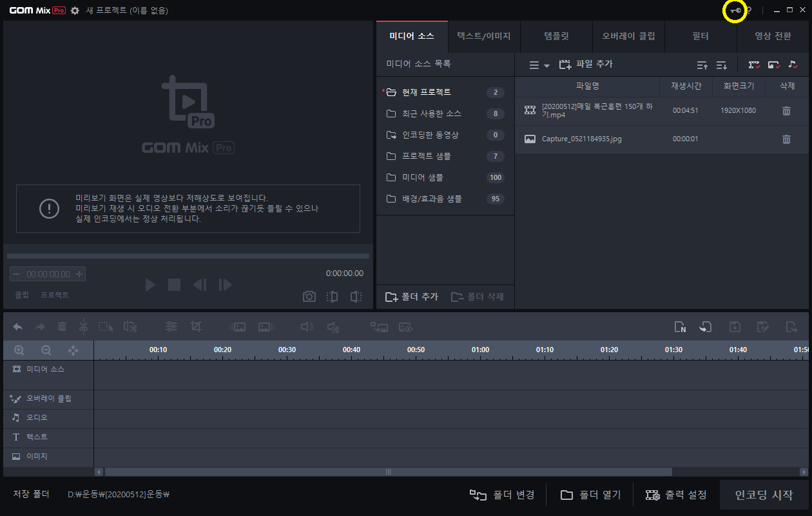
Task: Decrease timecode with minus stepper
Action: (16, 274)
